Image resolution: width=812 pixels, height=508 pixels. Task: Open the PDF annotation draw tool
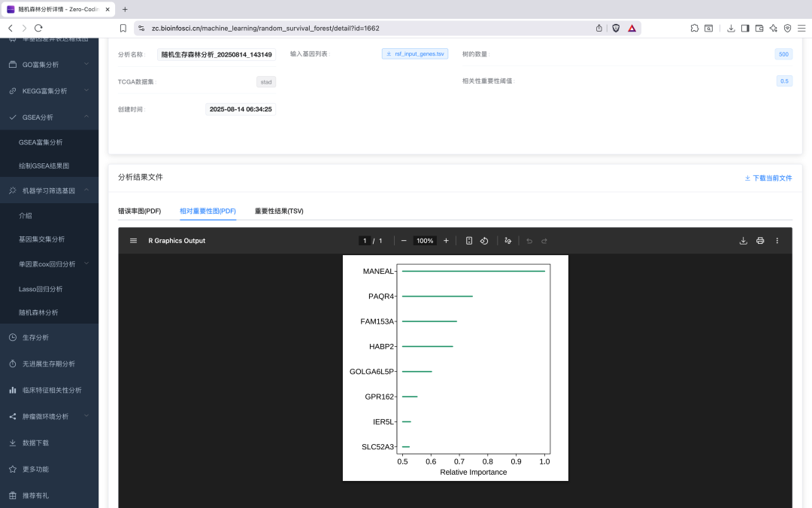point(508,241)
